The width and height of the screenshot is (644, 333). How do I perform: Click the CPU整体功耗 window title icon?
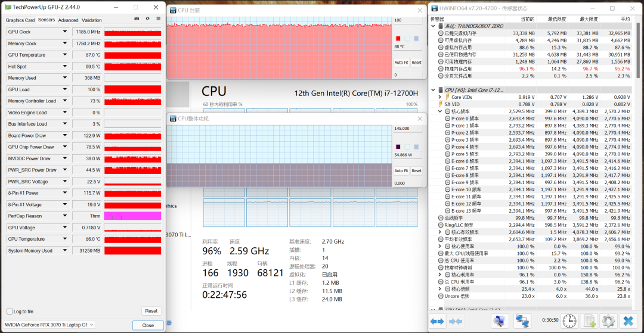point(173,119)
